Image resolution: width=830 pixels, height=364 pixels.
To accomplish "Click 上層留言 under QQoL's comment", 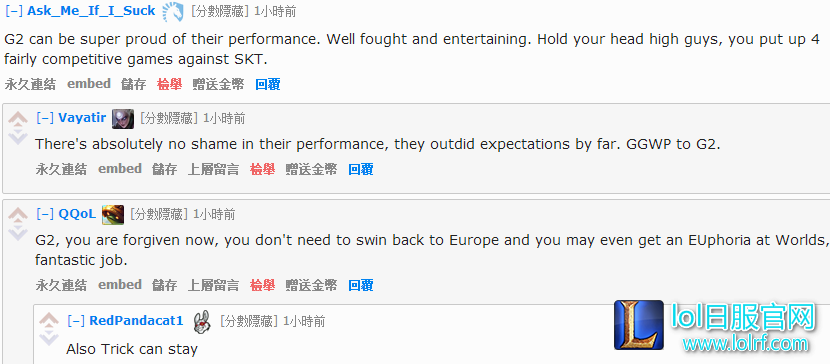I will pyautogui.click(x=213, y=286).
